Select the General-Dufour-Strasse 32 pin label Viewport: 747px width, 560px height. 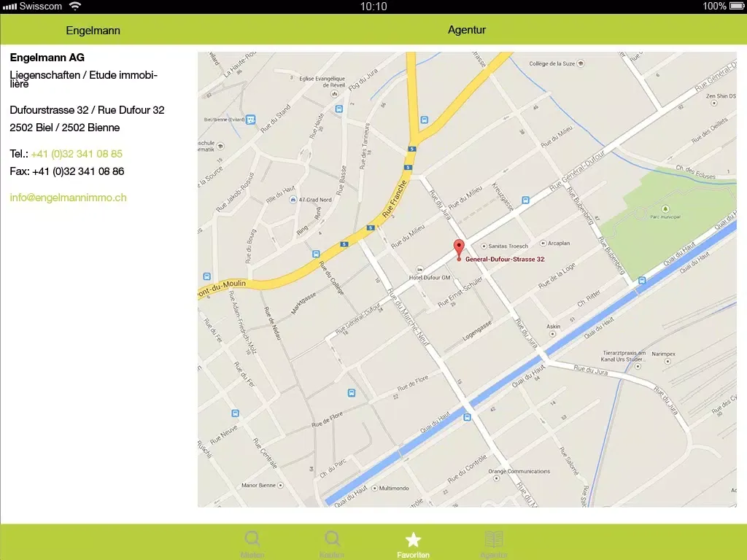tap(505, 259)
